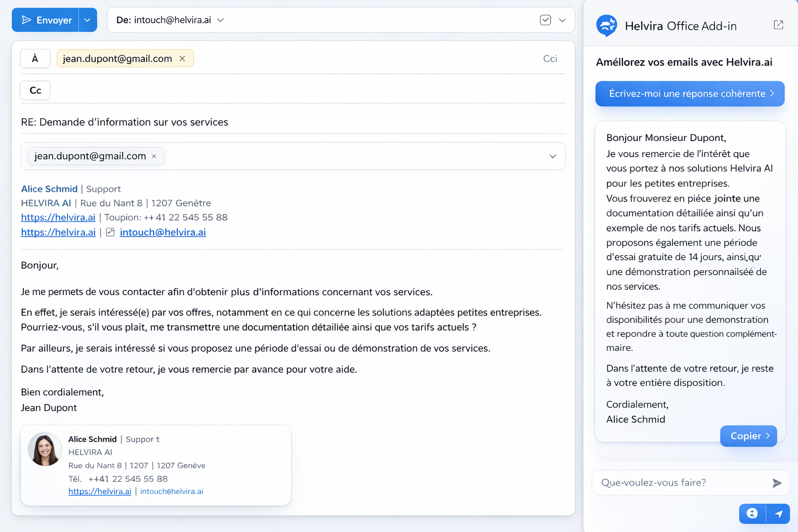Viewport: 798px width, 532px height.
Task: Remove jean.dupont@gmail.com from the À field
Action: coord(182,59)
